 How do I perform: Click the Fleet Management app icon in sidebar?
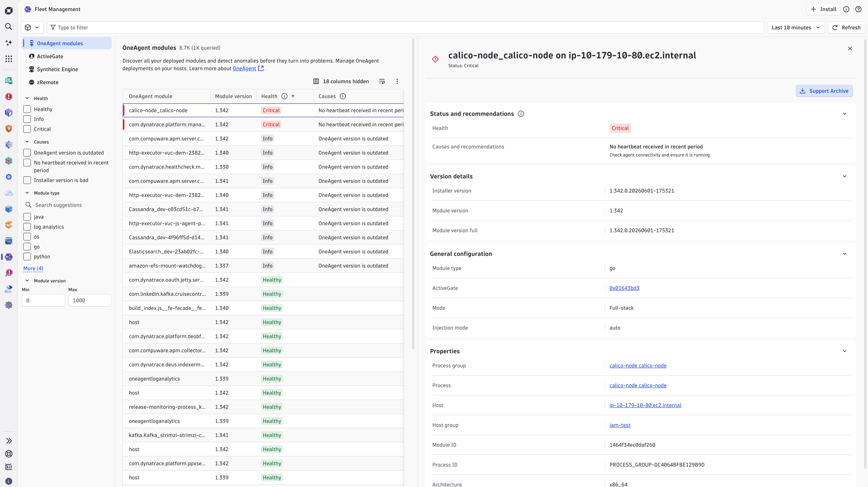point(9,257)
